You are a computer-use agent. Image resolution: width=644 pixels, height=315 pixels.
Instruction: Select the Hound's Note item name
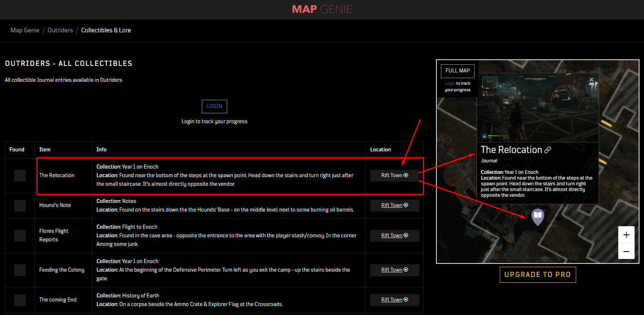coord(55,205)
